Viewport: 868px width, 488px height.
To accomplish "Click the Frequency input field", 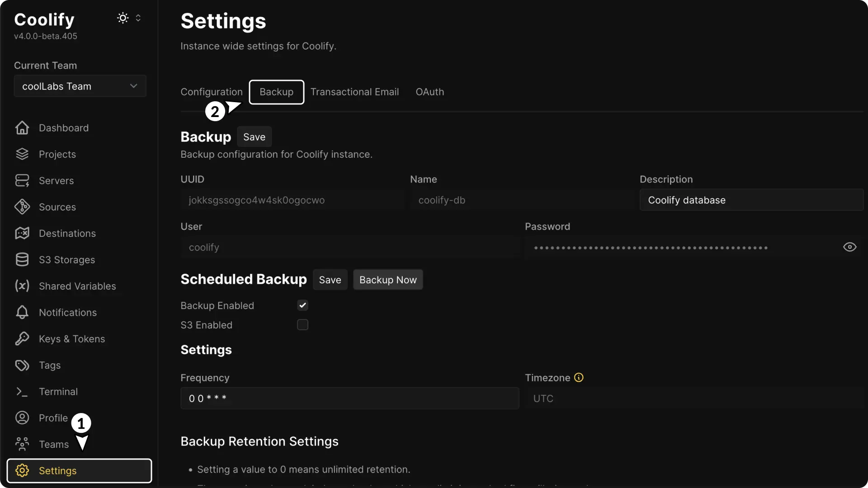I will point(350,398).
